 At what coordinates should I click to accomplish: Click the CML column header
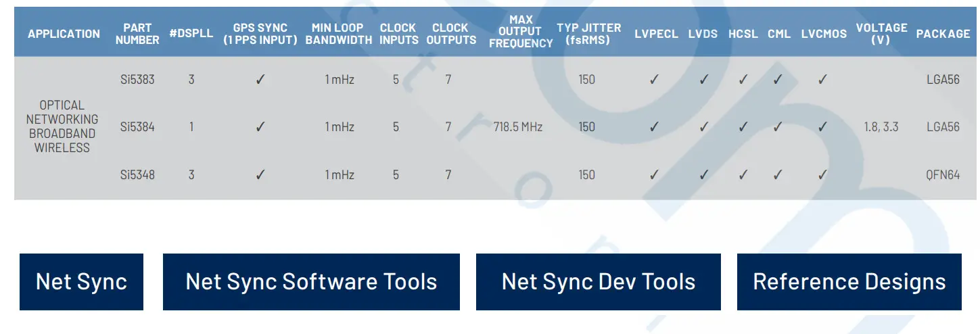tap(779, 34)
